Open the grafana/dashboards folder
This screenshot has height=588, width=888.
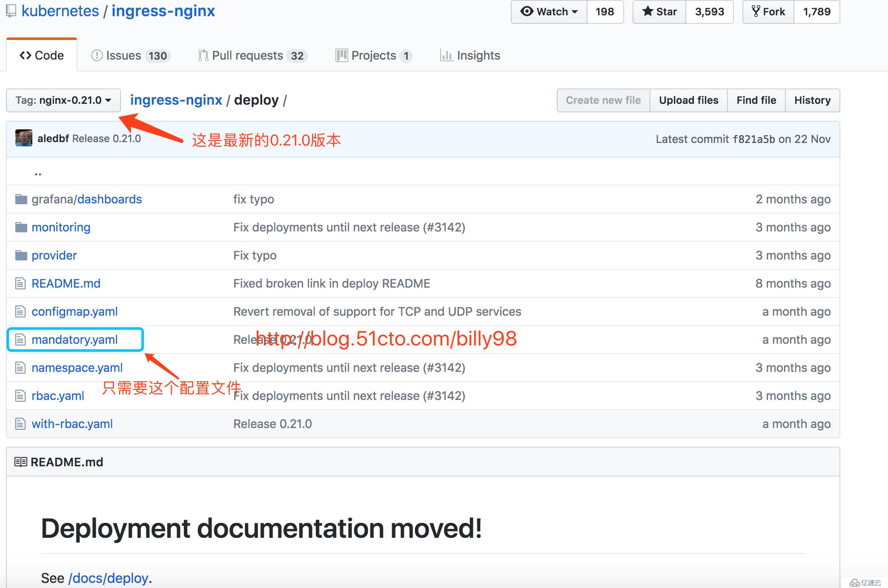87,199
